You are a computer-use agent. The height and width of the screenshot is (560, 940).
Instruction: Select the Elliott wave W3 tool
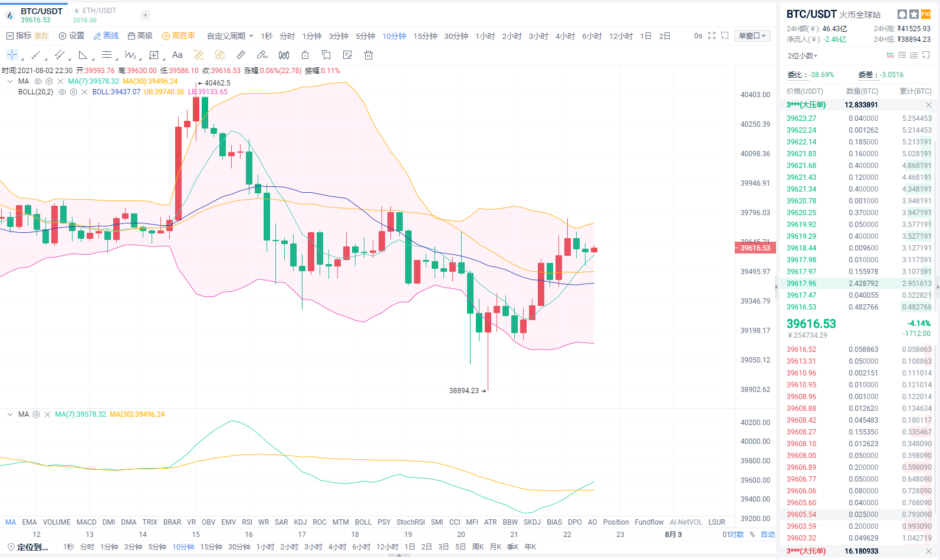[x=130, y=55]
